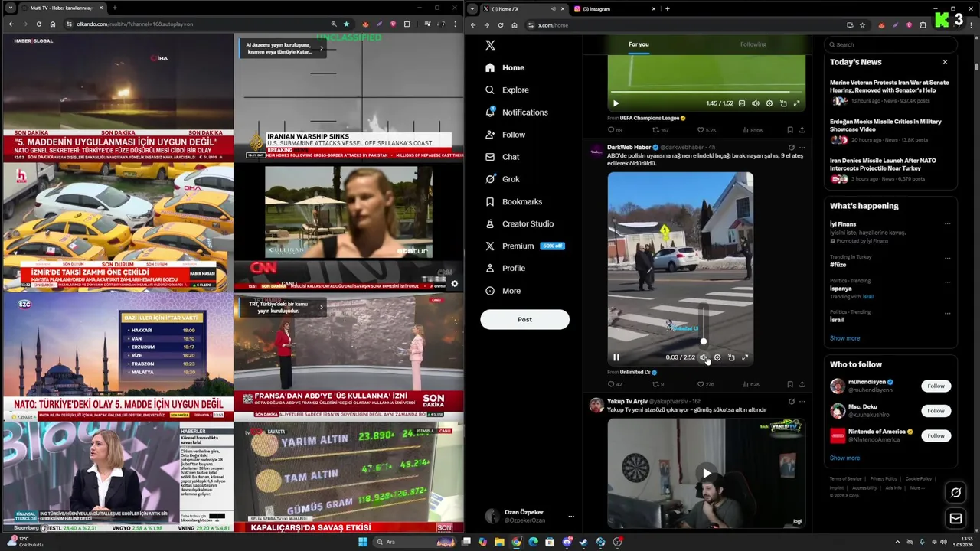Open Notifications in X sidebar
980x551 pixels.
click(x=517, y=112)
